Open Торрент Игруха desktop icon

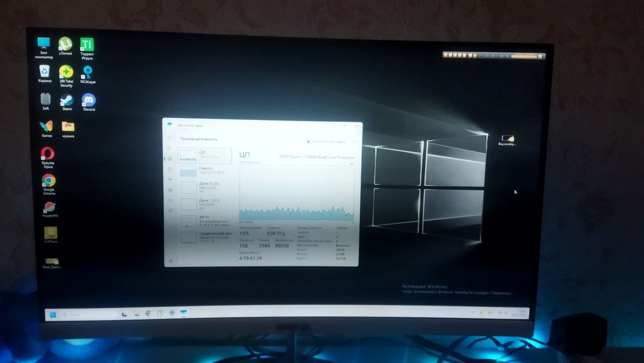[x=87, y=49]
